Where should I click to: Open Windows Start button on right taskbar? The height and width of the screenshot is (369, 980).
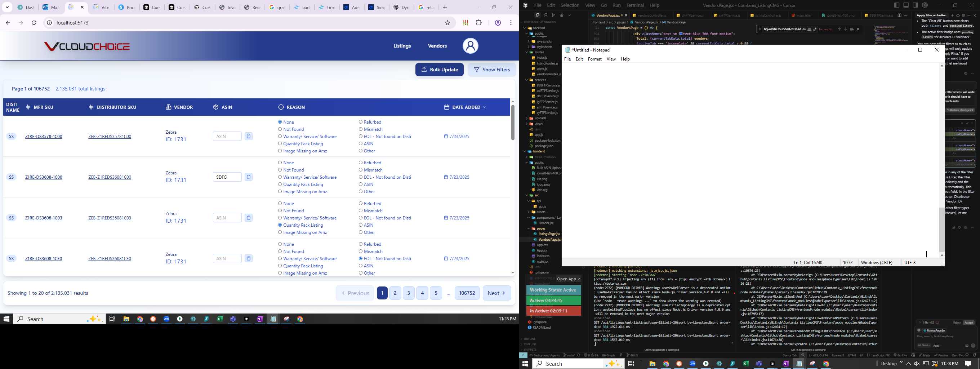(x=525, y=364)
